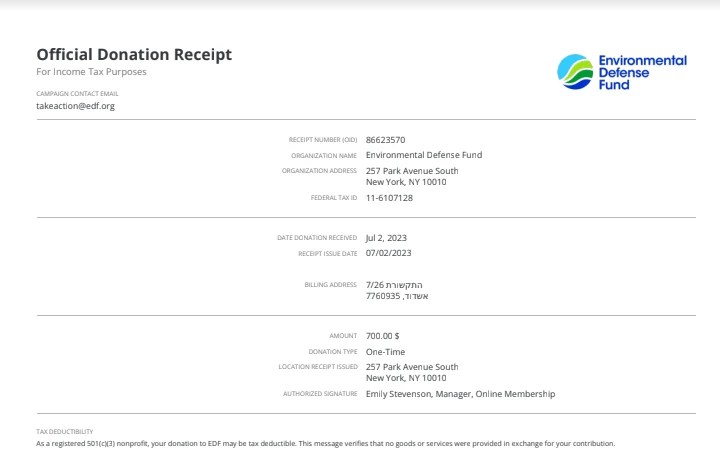
Task: Select the AUTHORIZED SIGNATURE label
Action: [320, 394]
